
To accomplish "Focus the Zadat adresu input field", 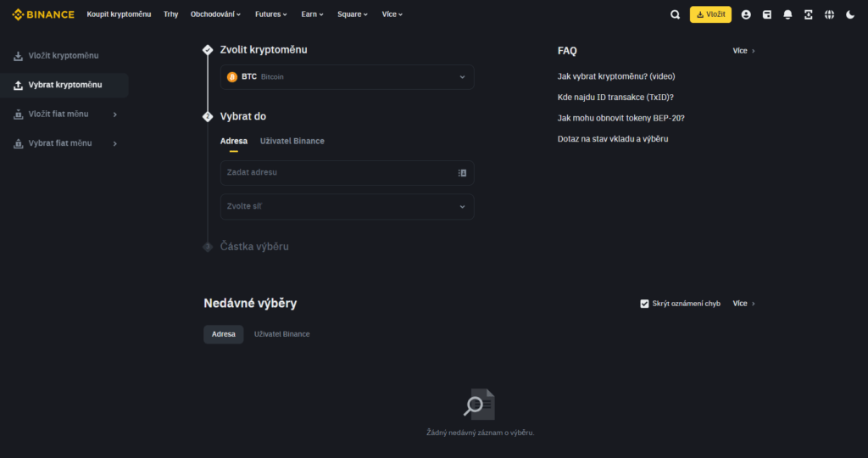I will [x=347, y=173].
